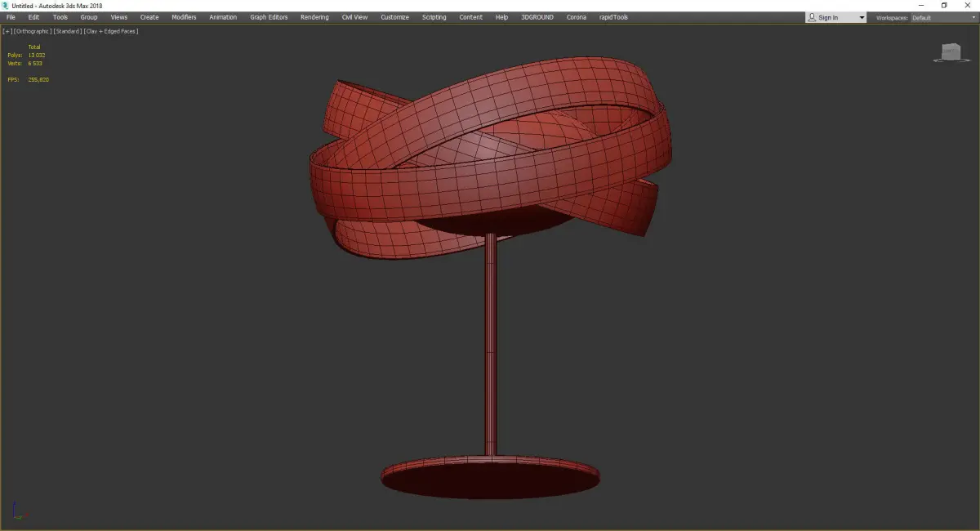The height and width of the screenshot is (531, 980).
Task: Open the Edit menu
Action: tap(33, 17)
